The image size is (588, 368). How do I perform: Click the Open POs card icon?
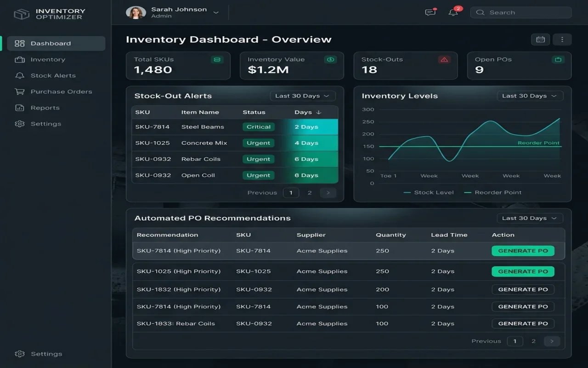(x=558, y=60)
